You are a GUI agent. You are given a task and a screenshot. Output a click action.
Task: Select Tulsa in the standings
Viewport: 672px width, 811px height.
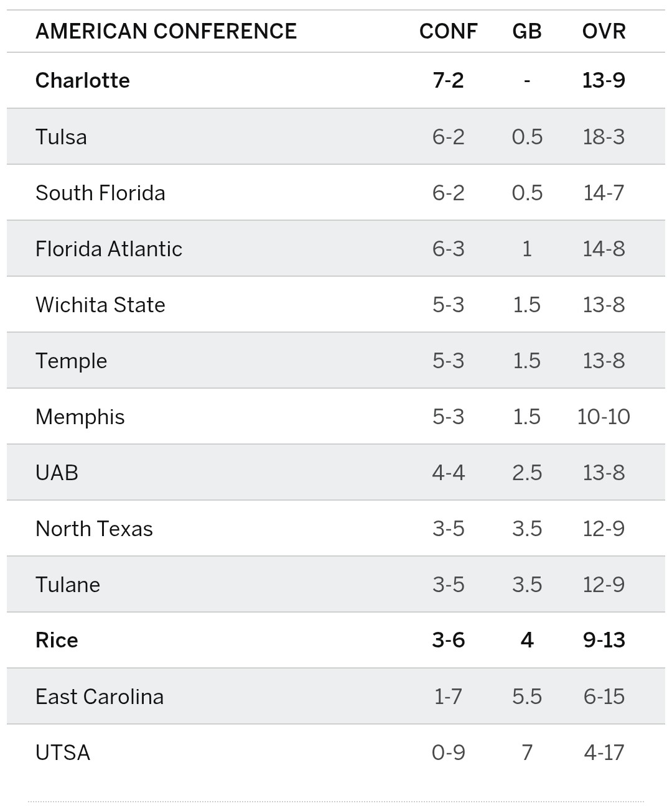(x=61, y=137)
